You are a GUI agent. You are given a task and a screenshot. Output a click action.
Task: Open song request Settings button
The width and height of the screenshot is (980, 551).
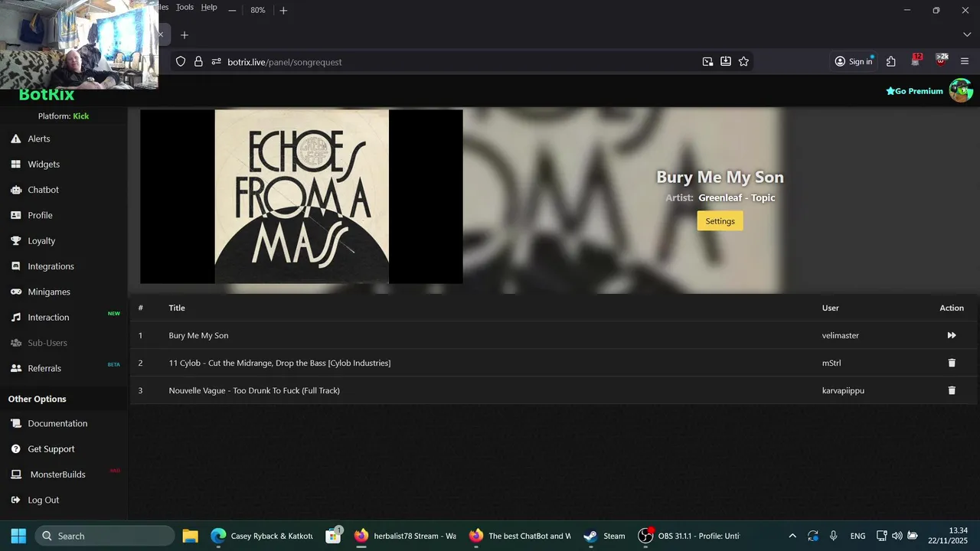(720, 221)
